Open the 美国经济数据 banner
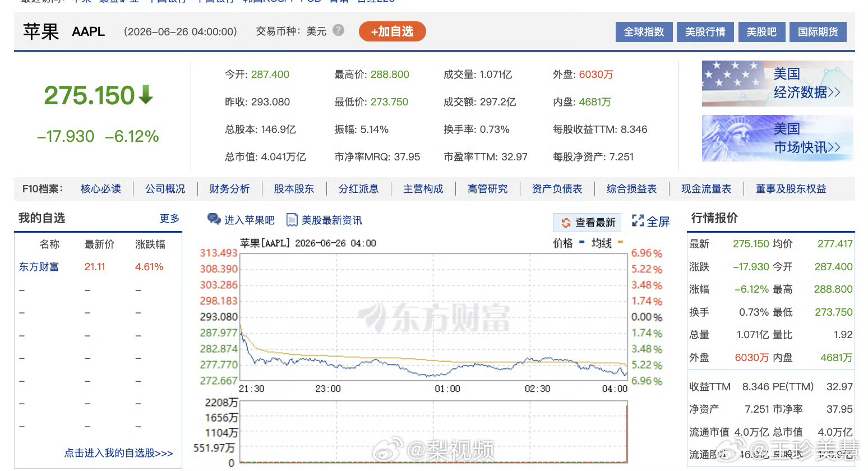Image resolution: width=868 pixels, height=471 pixels. pos(777,84)
